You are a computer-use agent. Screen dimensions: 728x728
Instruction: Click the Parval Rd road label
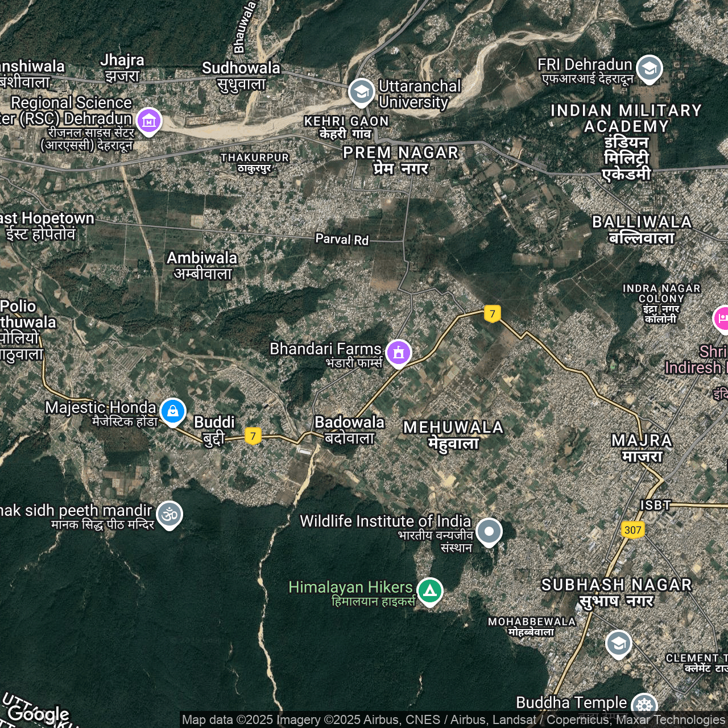(x=342, y=239)
